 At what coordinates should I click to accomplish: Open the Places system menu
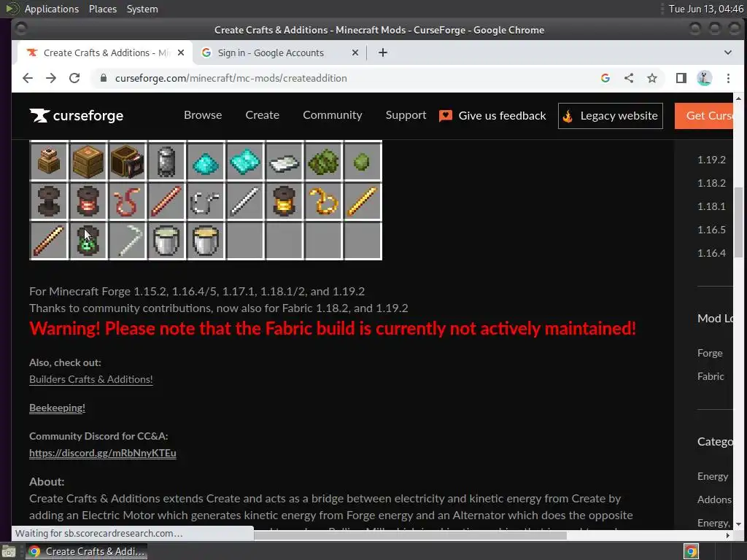[x=102, y=9]
